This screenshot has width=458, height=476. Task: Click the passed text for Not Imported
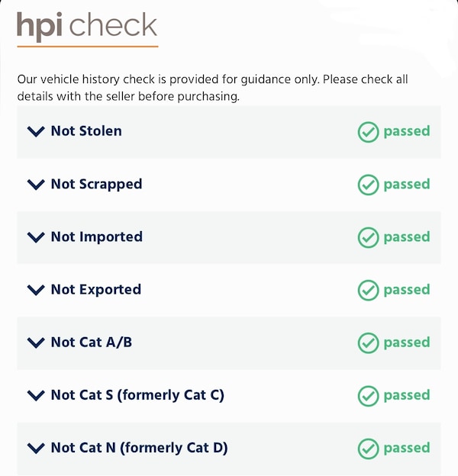(x=406, y=237)
